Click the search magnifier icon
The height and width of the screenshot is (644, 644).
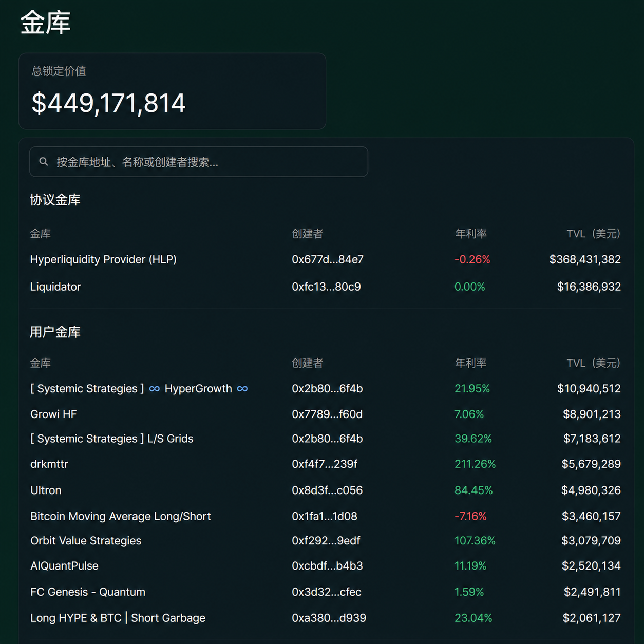click(44, 162)
